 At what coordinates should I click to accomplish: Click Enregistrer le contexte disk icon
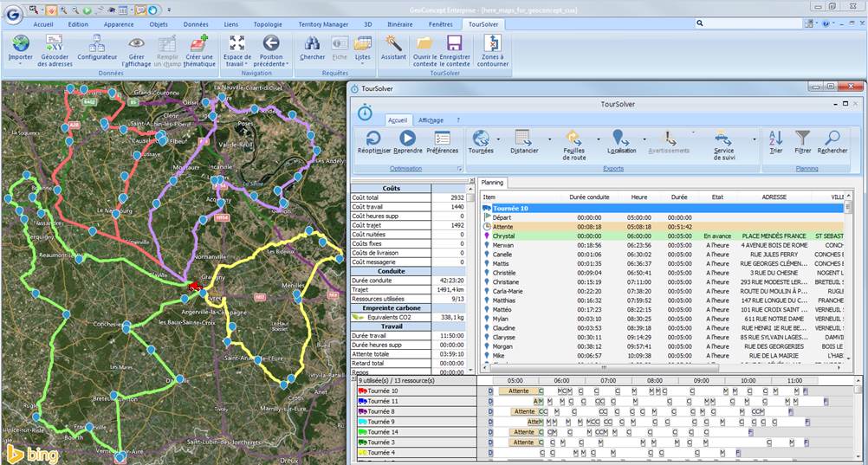click(455, 44)
